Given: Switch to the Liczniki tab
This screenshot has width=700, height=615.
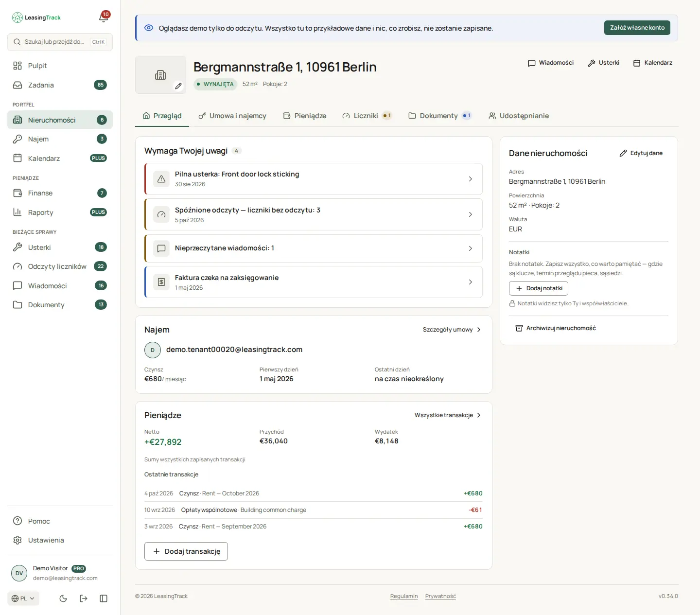Looking at the screenshot, I should [x=367, y=116].
